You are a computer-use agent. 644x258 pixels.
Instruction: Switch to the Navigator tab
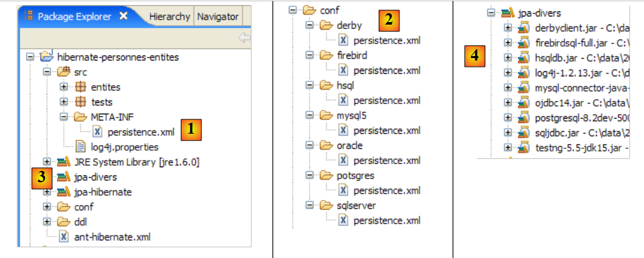coord(217,16)
